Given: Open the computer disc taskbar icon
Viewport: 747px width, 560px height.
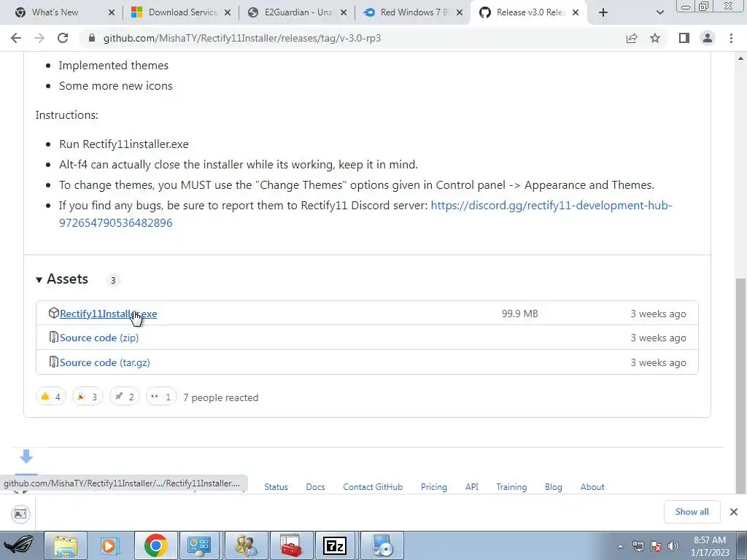Looking at the screenshot, I should 382,545.
